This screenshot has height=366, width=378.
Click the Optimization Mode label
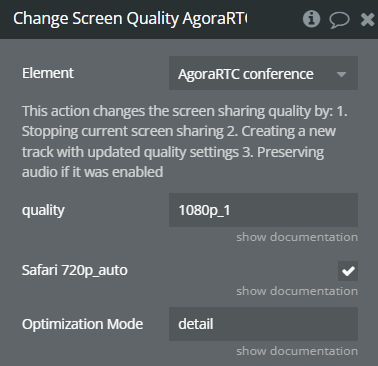[x=82, y=324]
